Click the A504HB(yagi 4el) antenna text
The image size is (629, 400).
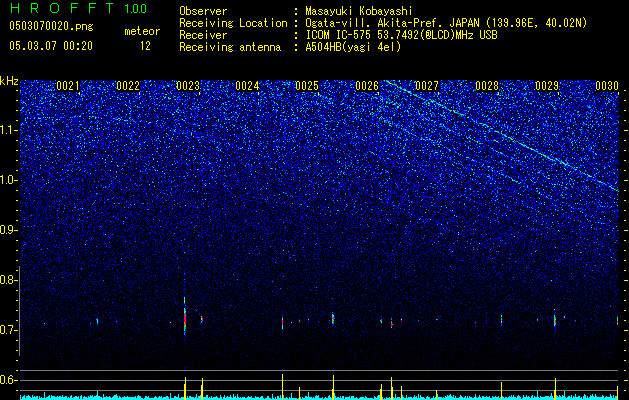pyautogui.click(x=353, y=47)
